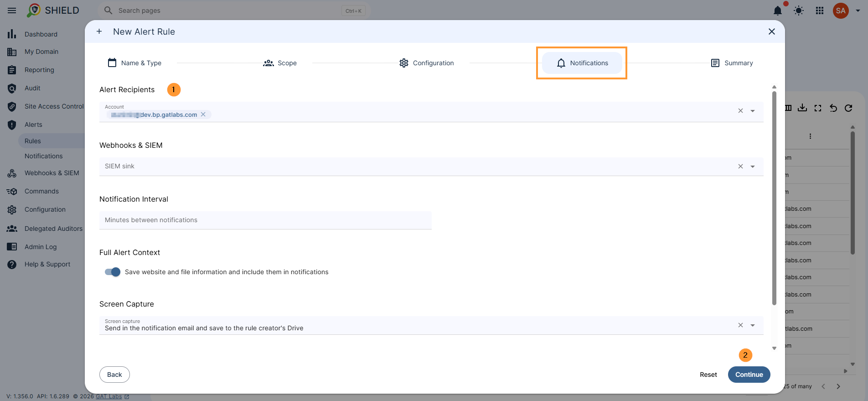Go to Dashboard in sidebar
Screen dimensions: 868x401
tap(41, 34)
